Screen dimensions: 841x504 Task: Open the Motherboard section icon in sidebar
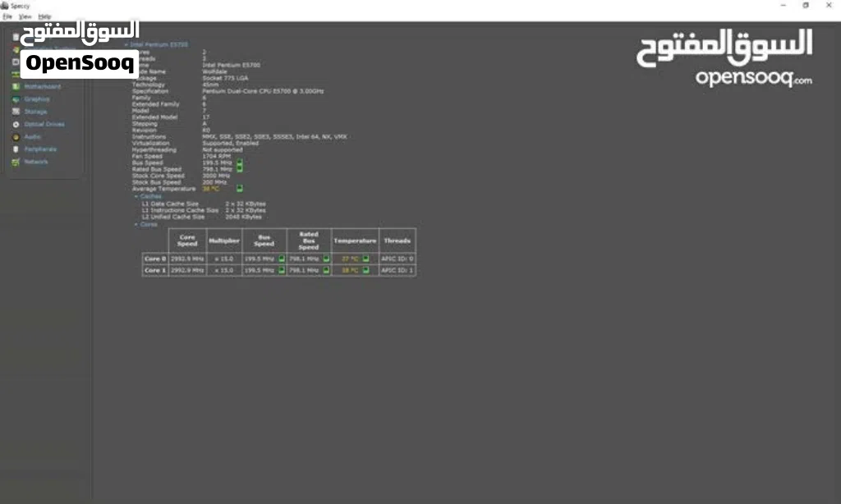click(x=16, y=86)
